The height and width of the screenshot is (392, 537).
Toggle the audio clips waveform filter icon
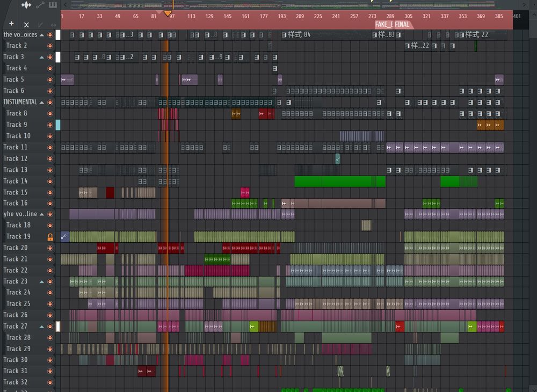pos(26,5)
